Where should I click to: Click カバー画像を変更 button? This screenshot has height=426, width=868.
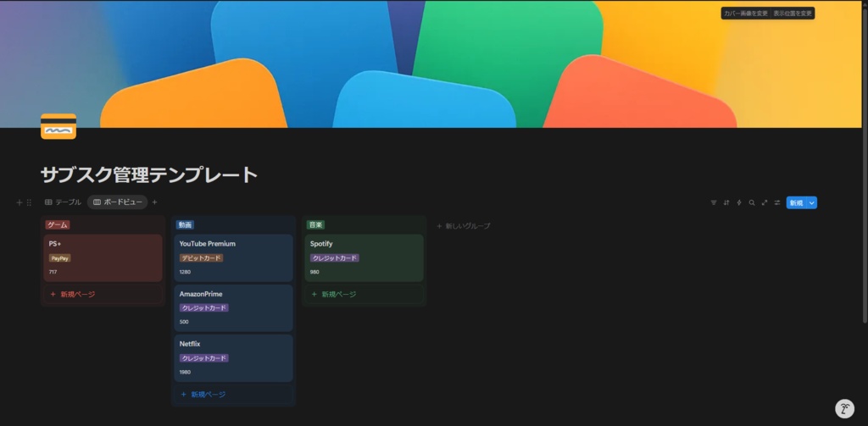pyautogui.click(x=746, y=14)
